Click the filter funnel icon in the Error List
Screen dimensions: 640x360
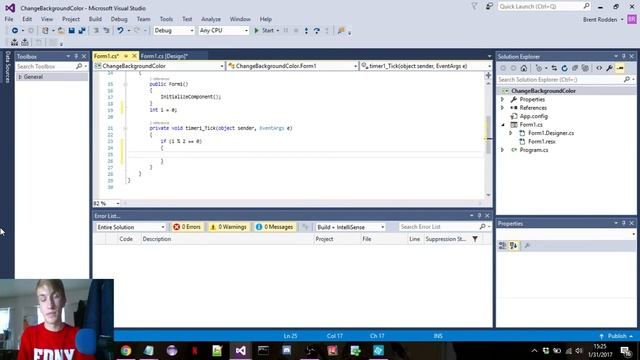pos(475,239)
